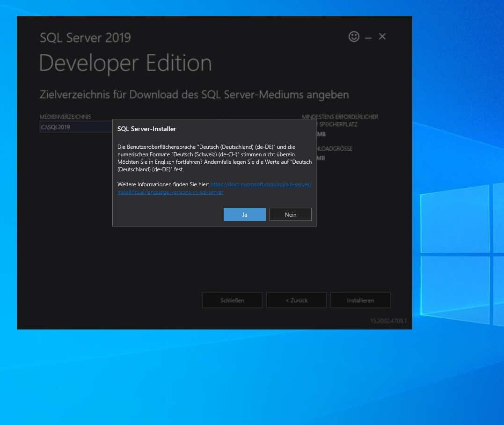
Task: Click the Zielverzeichnis für Download heading
Action: click(194, 95)
